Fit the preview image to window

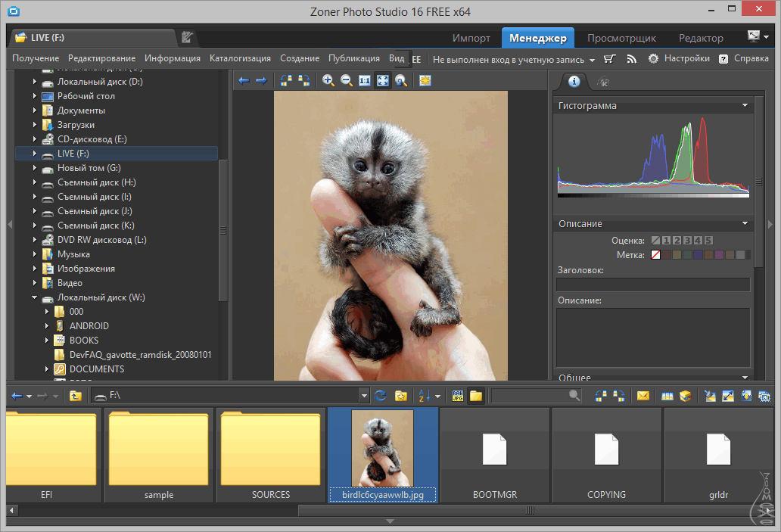click(x=382, y=81)
